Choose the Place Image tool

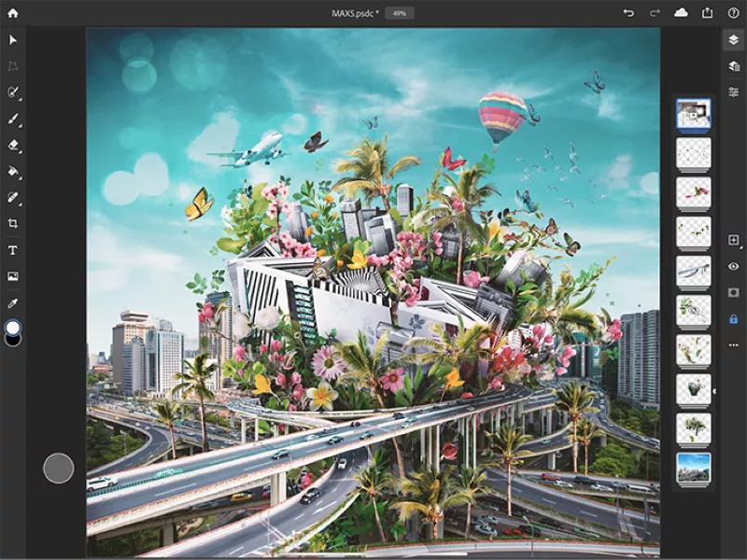[13, 276]
